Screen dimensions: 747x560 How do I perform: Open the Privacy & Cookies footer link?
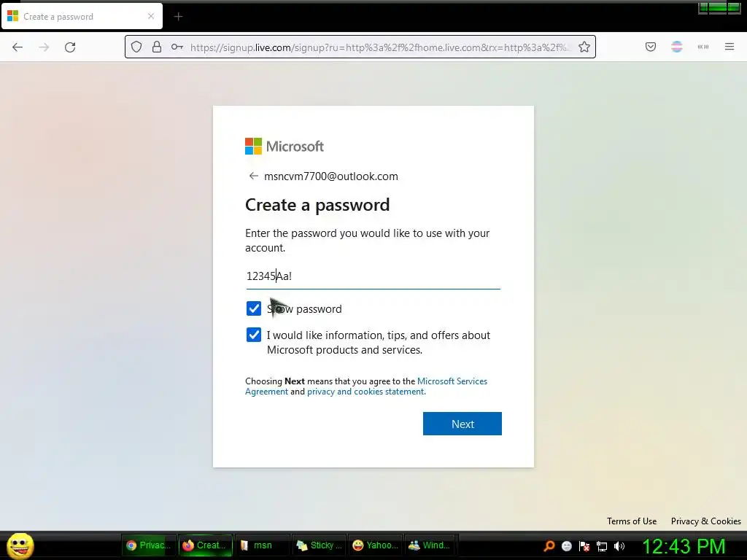point(706,521)
